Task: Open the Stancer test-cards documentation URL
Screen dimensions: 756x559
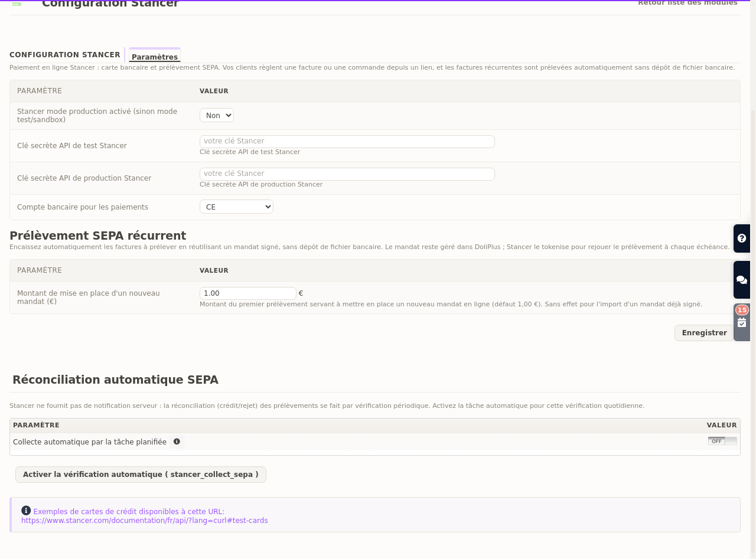Action: (145, 521)
